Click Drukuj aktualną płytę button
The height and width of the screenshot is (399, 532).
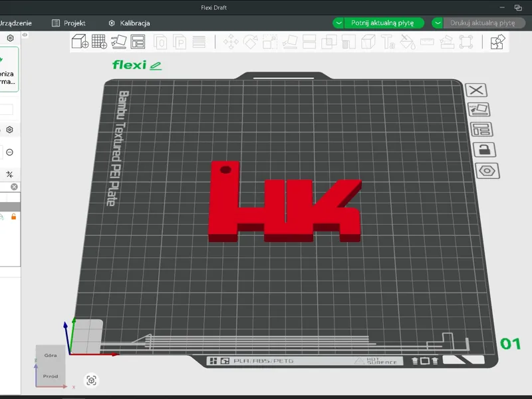(484, 23)
